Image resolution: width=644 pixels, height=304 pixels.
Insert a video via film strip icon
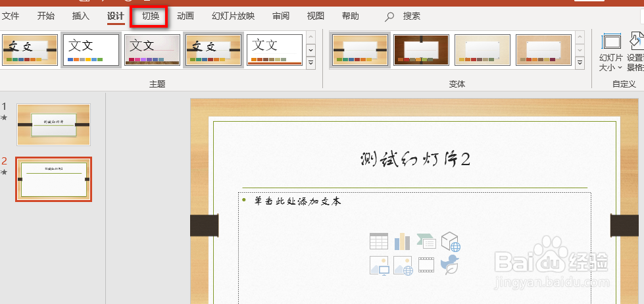(x=426, y=265)
